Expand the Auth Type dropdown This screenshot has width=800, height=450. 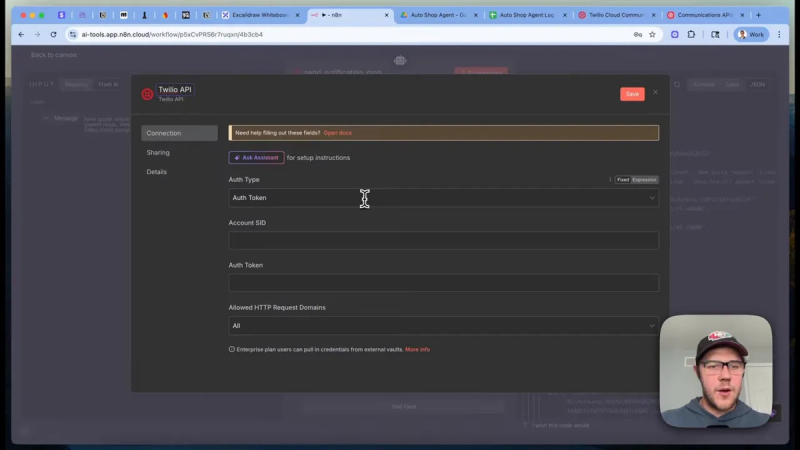pyautogui.click(x=443, y=198)
